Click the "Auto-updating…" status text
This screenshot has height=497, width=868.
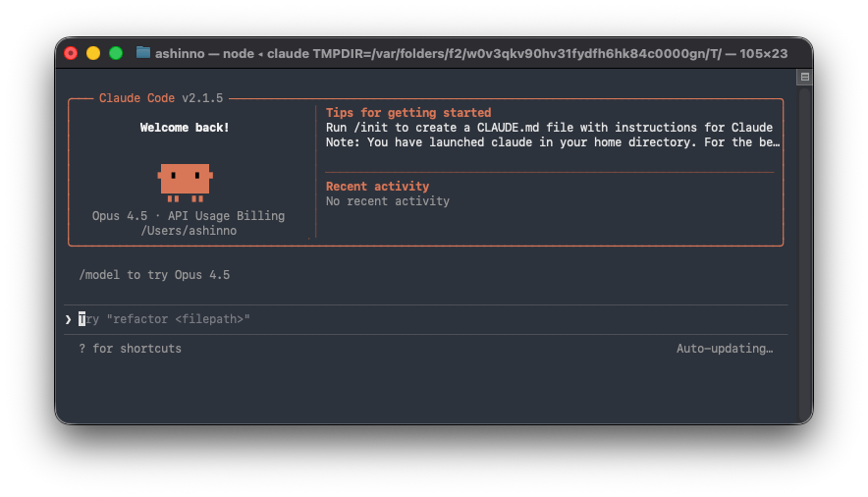[x=724, y=349]
